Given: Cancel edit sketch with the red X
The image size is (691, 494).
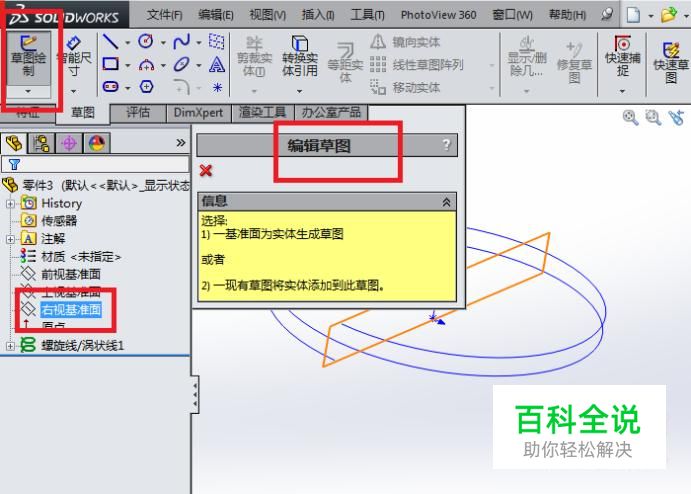Looking at the screenshot, I should (206, 170).
